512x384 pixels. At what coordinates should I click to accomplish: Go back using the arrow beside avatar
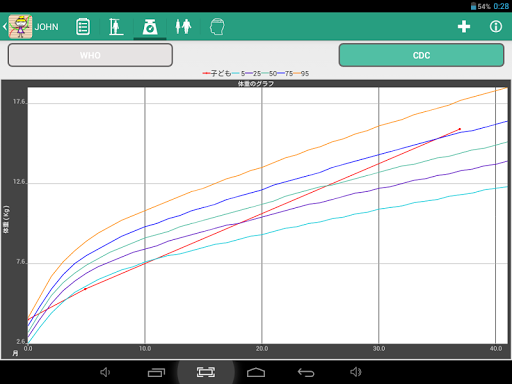[5, 27]
